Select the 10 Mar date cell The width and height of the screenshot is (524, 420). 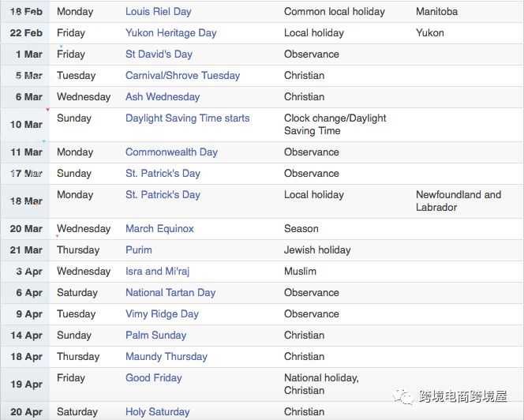[x=25, y=125]
